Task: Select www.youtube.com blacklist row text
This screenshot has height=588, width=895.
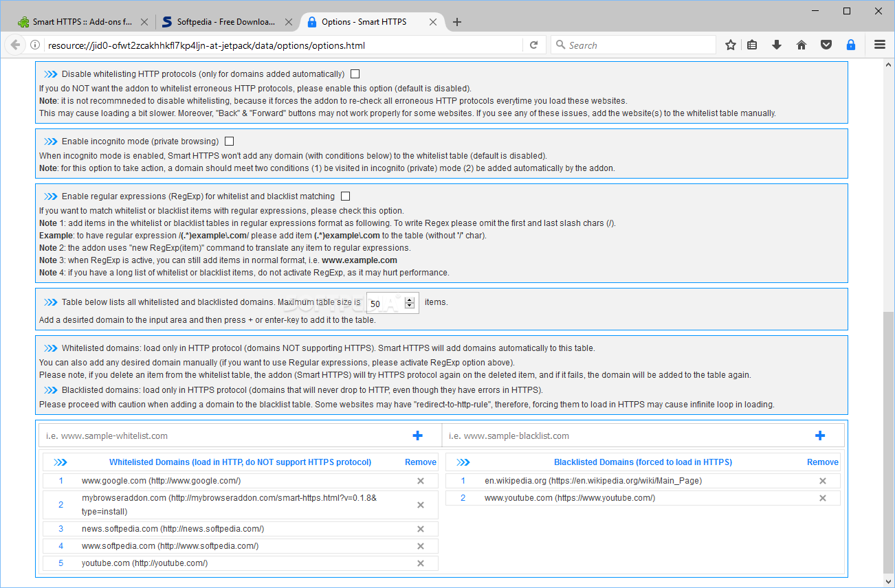Action: pyautogui.click(x=570, y=498)
